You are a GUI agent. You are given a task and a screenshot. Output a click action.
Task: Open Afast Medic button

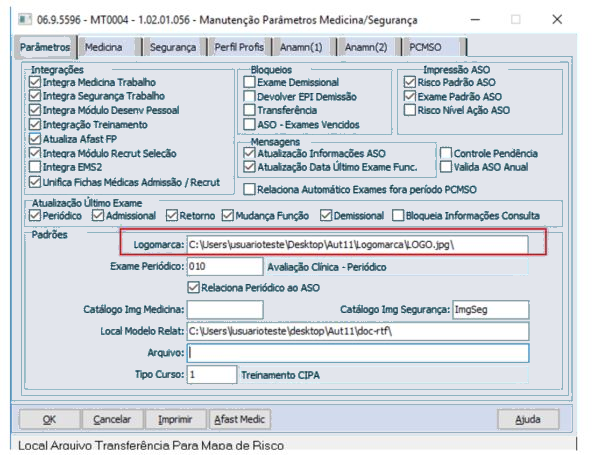(240, 419)
